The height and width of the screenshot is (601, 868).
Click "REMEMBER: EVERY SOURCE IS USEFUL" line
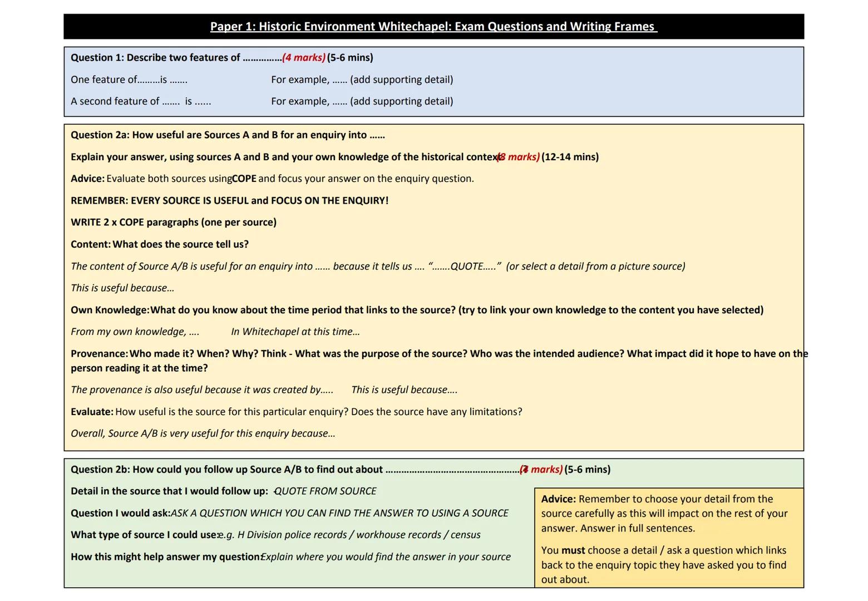point(229,200)
